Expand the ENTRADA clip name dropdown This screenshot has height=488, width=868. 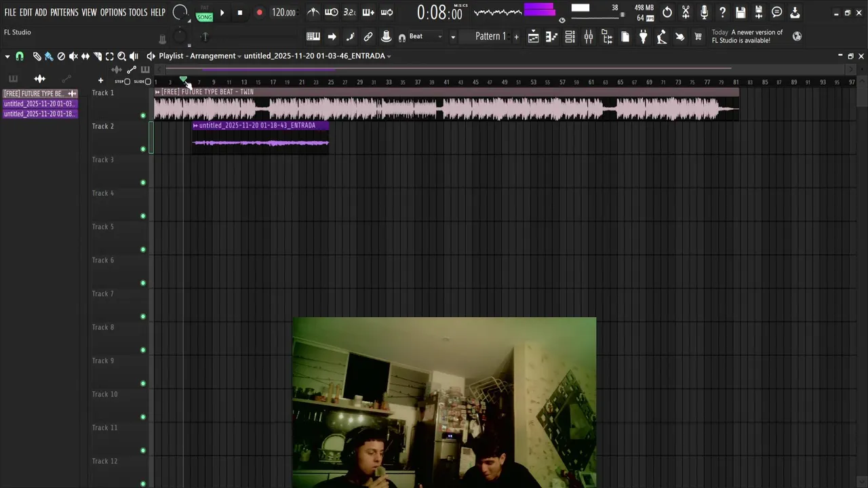click(x=389, y=56)
